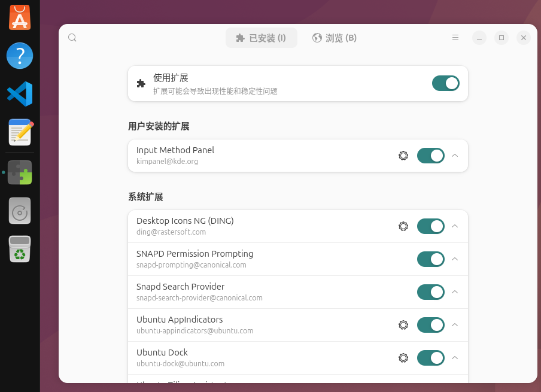Click SNAPD Permission Prompting title
This screenshot has height=392, width=541.
point(194,254)
